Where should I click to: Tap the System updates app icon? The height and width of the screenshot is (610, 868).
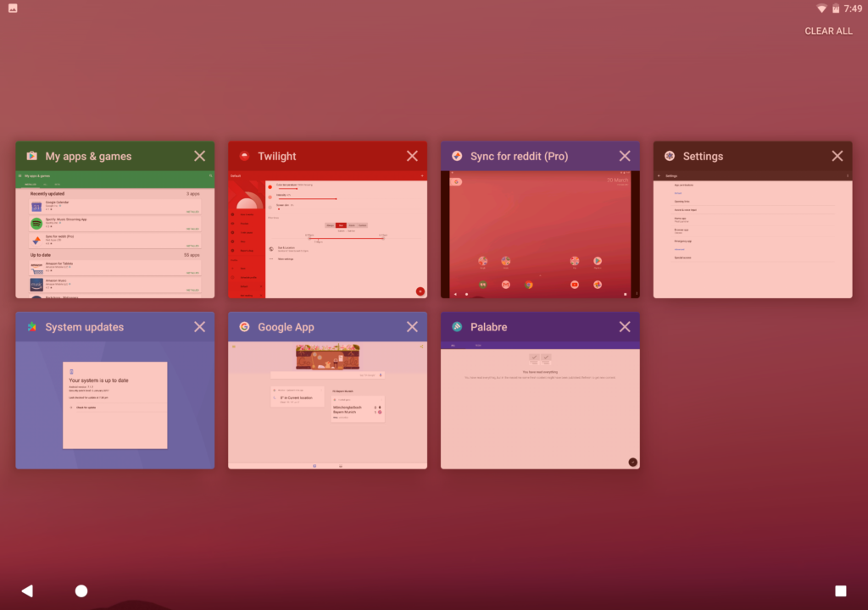[x=31, y=327]
